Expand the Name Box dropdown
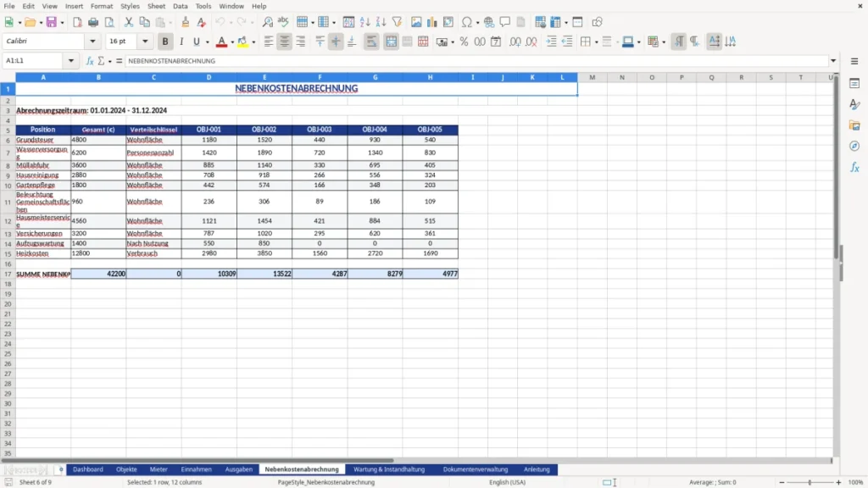The width and height of the screenshot is (868, 488). pyautogui.click(x=71, y=61)
